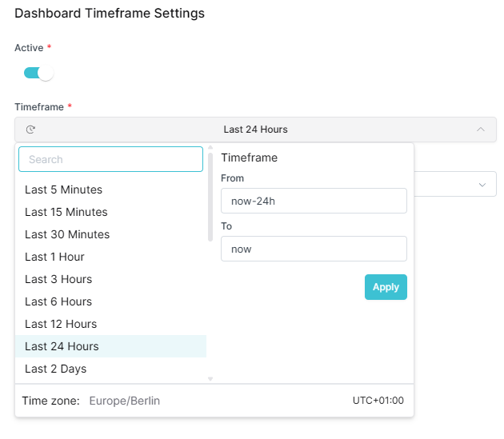
Task: Select Last 12 Hours option
Action: [x=61, y=324]
